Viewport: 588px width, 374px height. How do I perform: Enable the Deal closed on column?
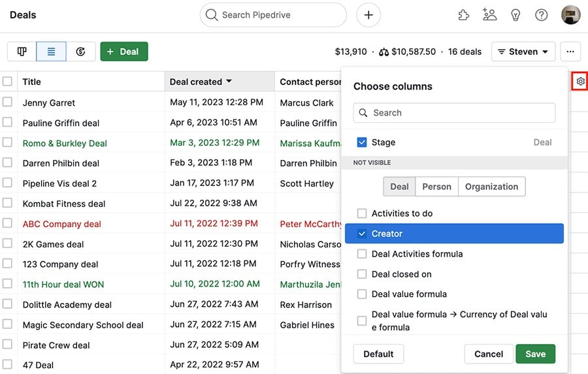362,274
